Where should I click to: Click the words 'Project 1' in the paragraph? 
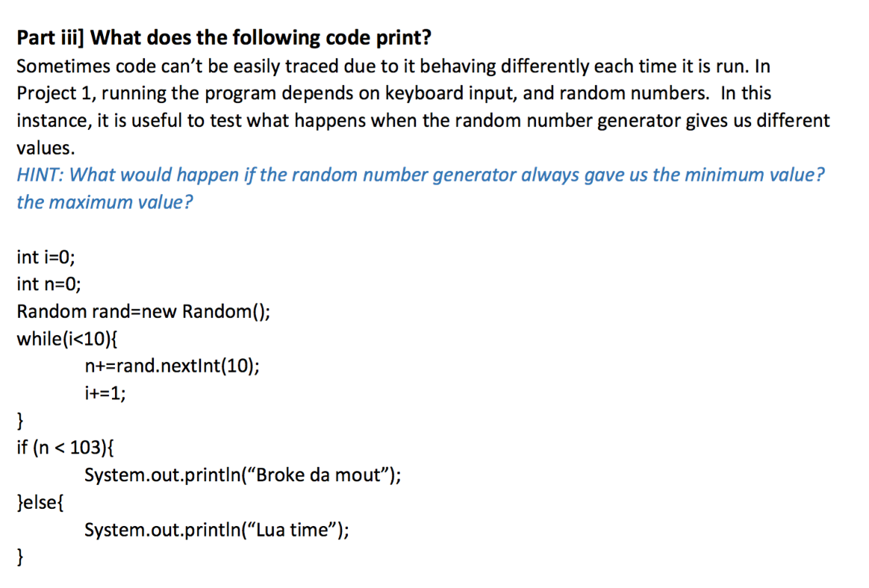(x=53, y=93)
